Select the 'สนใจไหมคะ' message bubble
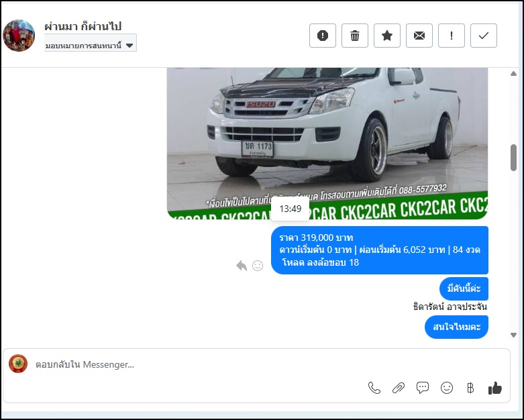The height and width of the screenshot is (420, 524). coord(456,327)
